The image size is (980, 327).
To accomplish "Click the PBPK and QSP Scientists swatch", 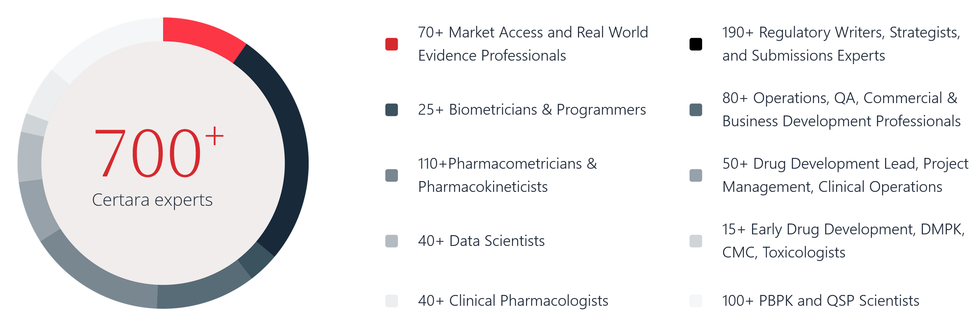I will pyautogui.click(x=695, y=301).
